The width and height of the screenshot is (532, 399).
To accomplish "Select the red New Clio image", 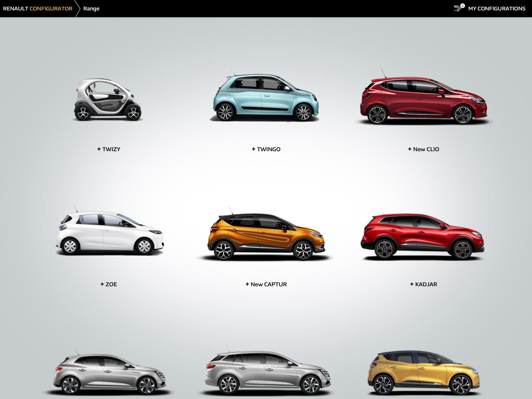I will (x=423, y=97).
